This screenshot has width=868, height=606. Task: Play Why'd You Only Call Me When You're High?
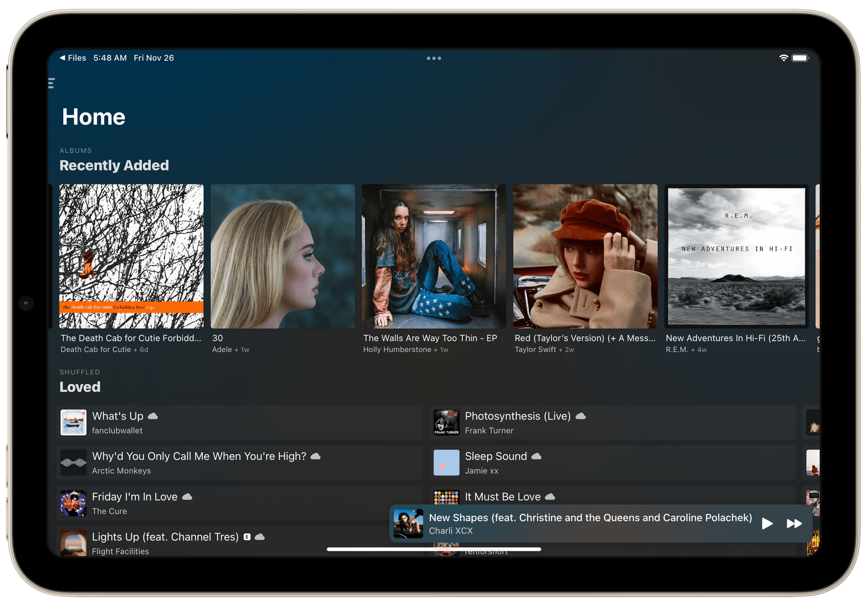coord(239,463)
